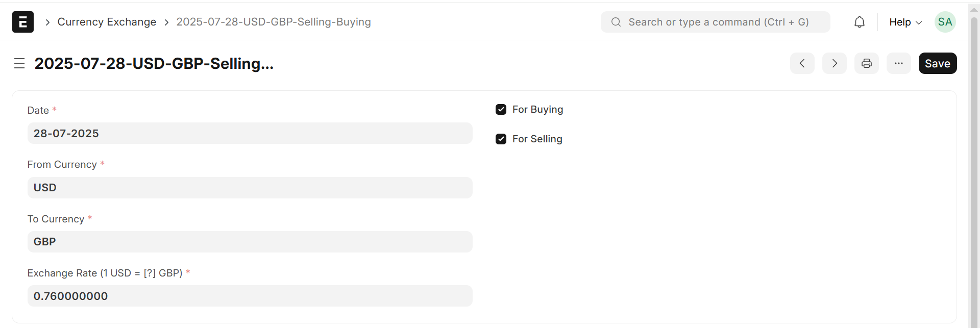Image resolution: width=980 pixels, height=328 pixels.
Task: Open the three-dots more options menu
Action: 898,63
